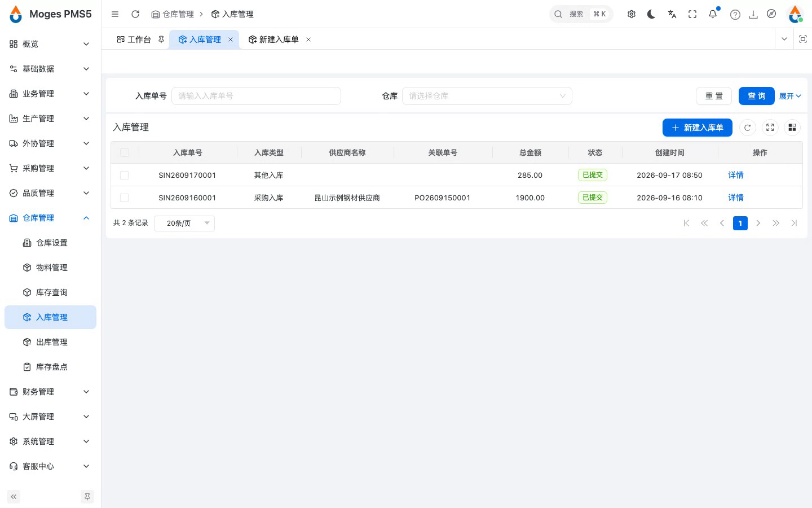Expand the 生产管理 sidebar menu
812x508 pixels.
point(50,119)
